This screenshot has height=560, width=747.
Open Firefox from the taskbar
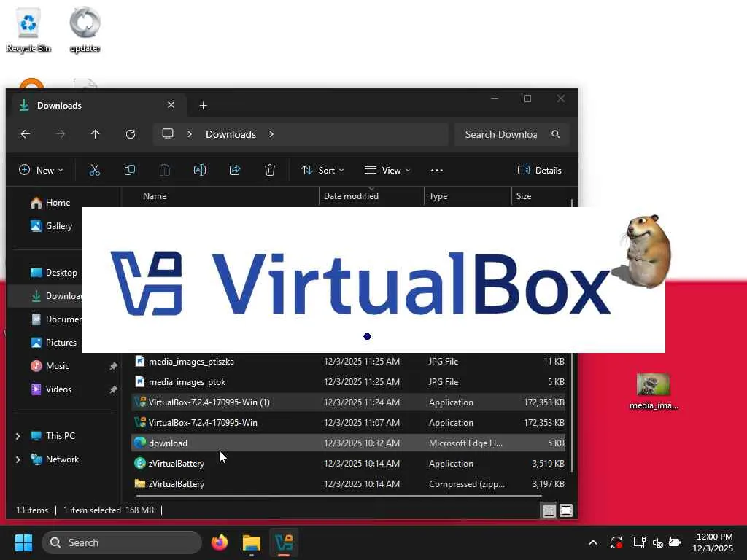tap(220, 542)
